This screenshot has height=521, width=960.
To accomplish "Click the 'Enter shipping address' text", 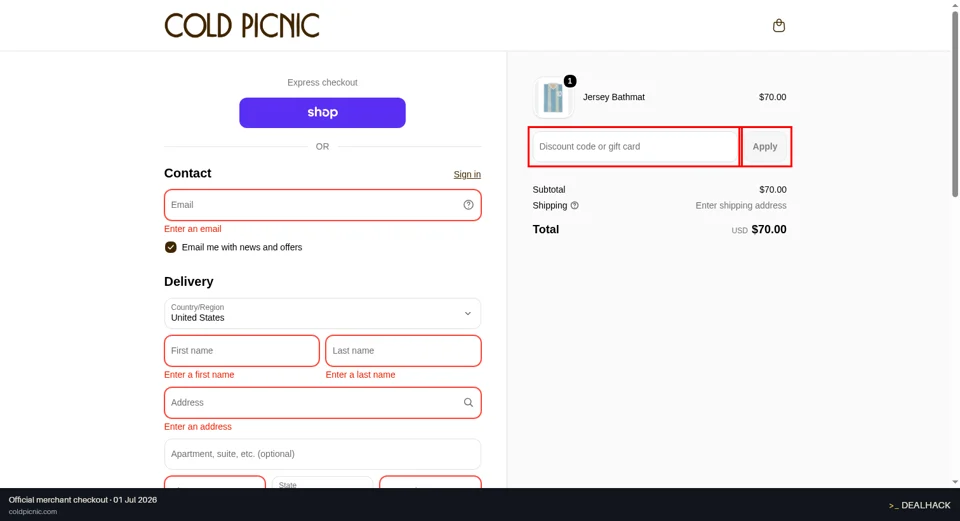I will pos(741,206).
